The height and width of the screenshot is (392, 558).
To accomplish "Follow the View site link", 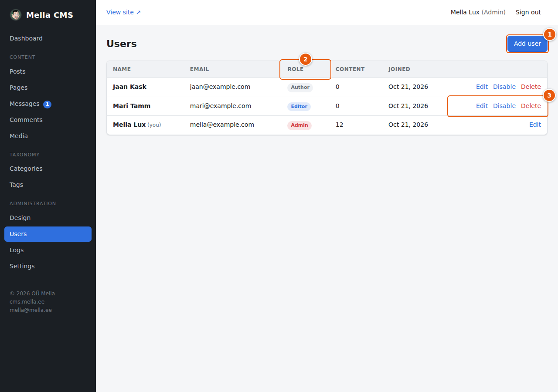I will [x=124, y=12].
